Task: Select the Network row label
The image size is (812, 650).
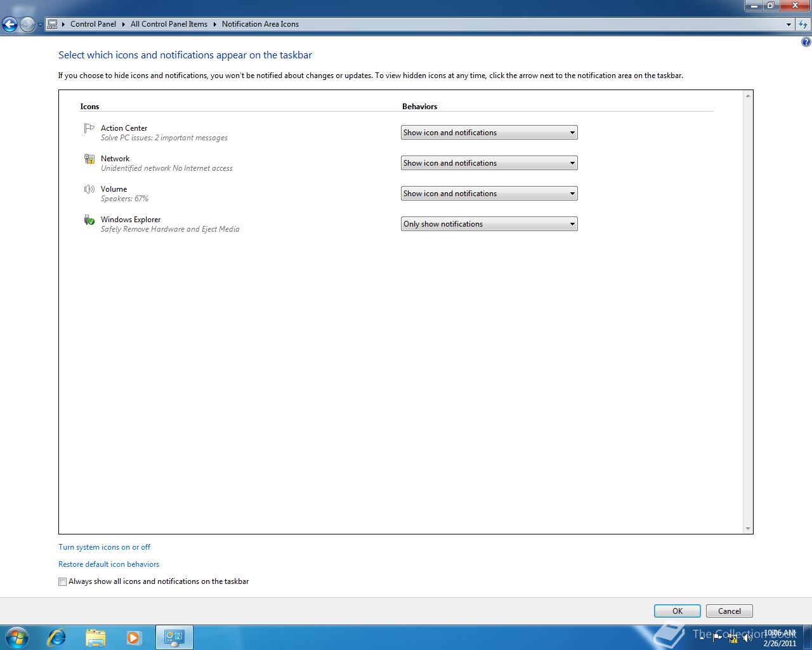Action: click(115, 159)
